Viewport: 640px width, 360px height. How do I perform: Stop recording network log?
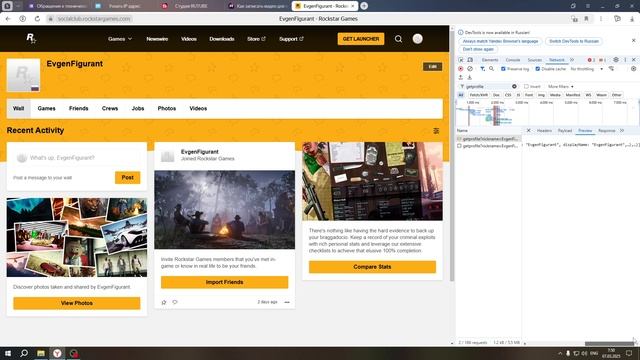460,69
